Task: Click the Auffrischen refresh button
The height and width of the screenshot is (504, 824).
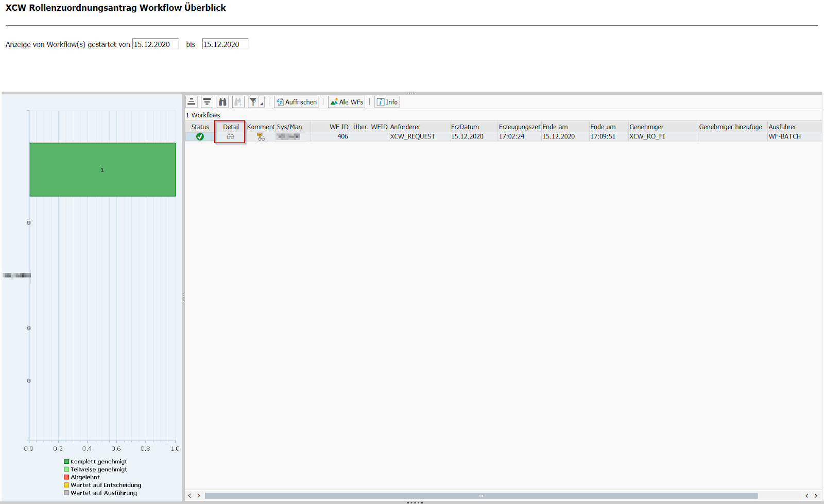Action: coord(296,102)
